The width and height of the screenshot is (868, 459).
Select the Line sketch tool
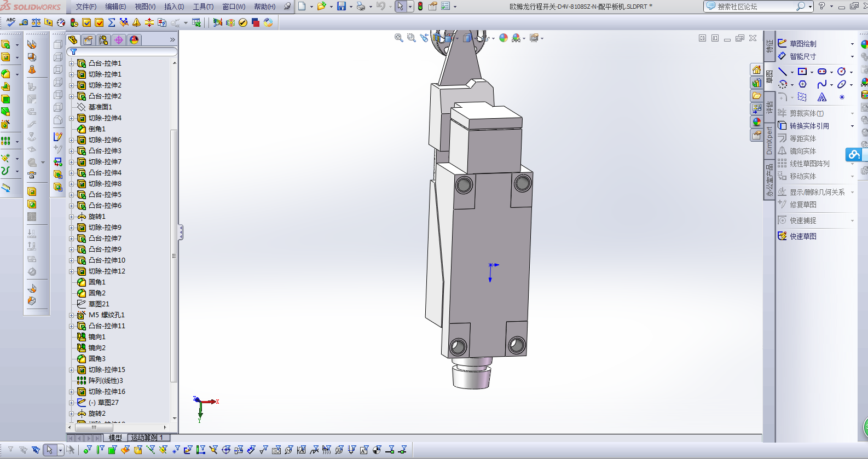coord(783,72)
